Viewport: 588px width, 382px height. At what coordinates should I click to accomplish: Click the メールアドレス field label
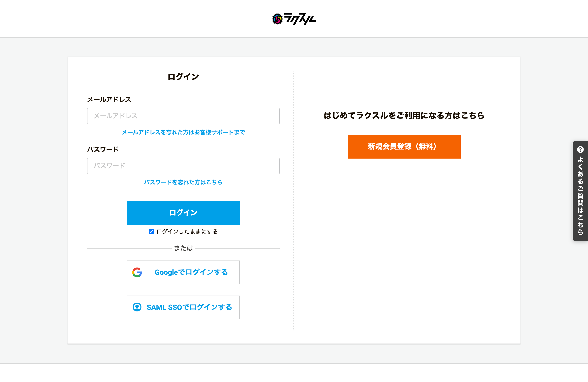click(x=109, y=100)
